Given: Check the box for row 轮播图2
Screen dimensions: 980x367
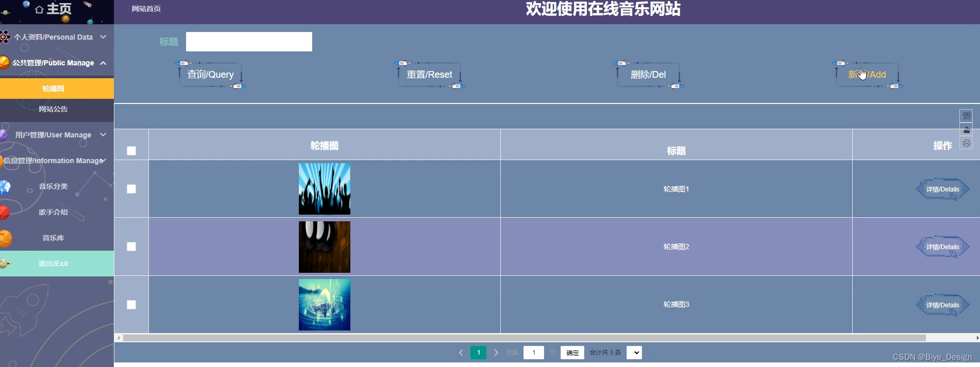Looking at the screenshot, I should 131,247.
